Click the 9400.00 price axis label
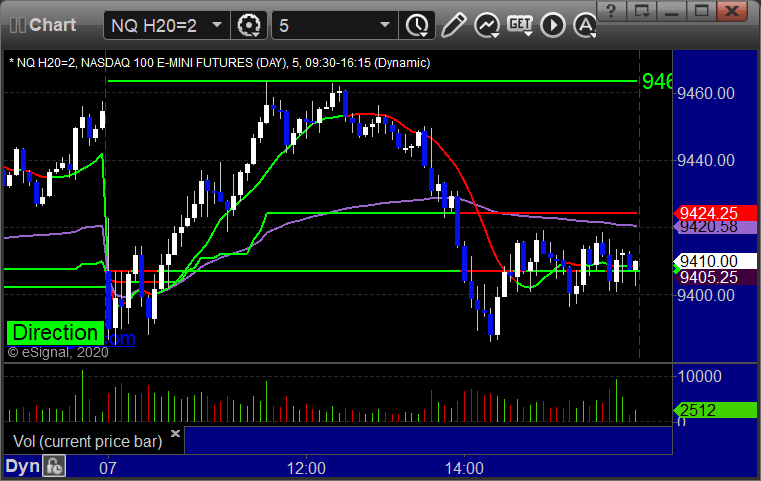761x481 pixels. (x=706, y=295)
